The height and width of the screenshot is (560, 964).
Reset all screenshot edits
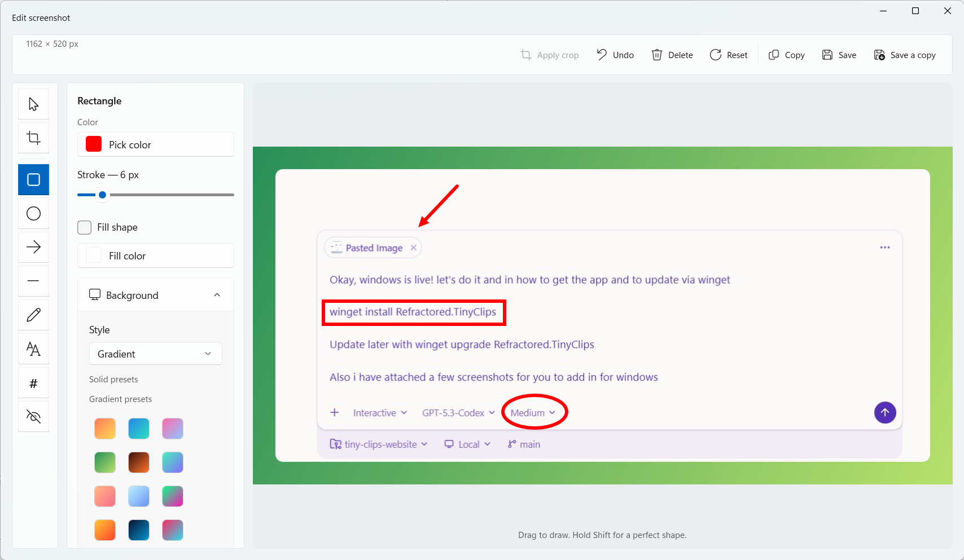click(x=729, y=55)
